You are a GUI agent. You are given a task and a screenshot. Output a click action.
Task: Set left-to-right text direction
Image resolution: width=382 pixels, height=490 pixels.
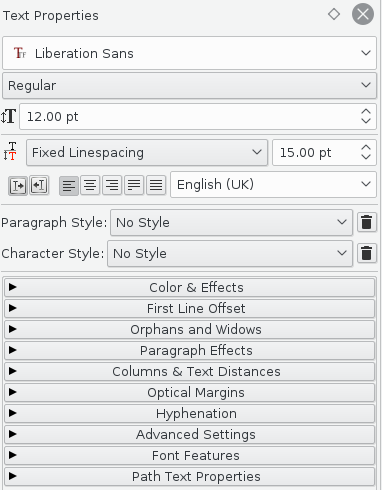click(18, 185)
